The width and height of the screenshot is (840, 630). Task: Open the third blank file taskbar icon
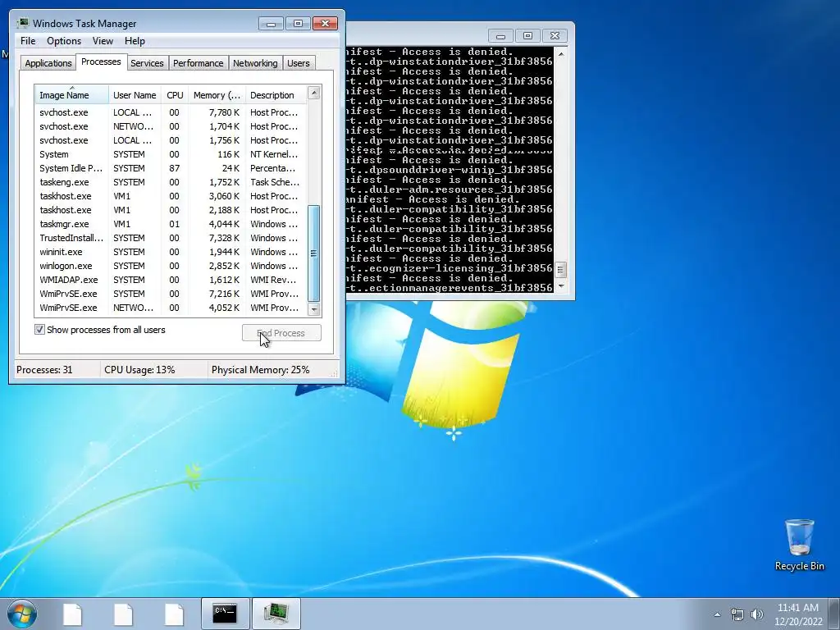click(x=174, y=614)
